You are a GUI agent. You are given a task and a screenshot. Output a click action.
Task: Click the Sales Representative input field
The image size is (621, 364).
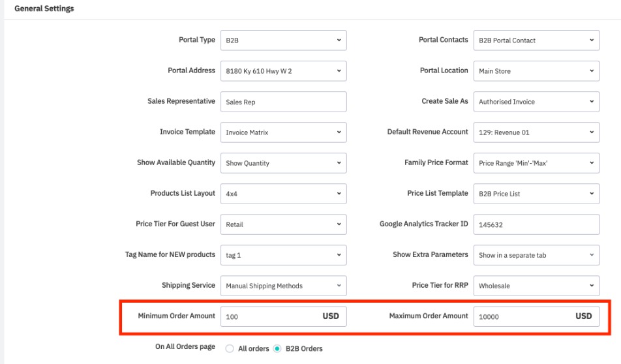(x=283, y=102)
